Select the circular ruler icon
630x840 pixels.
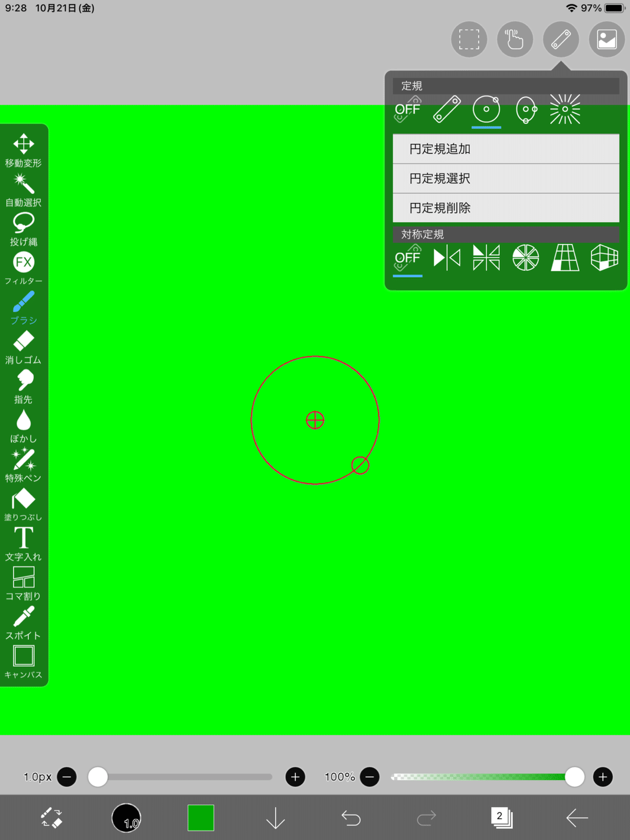click(x=486, y=109)
